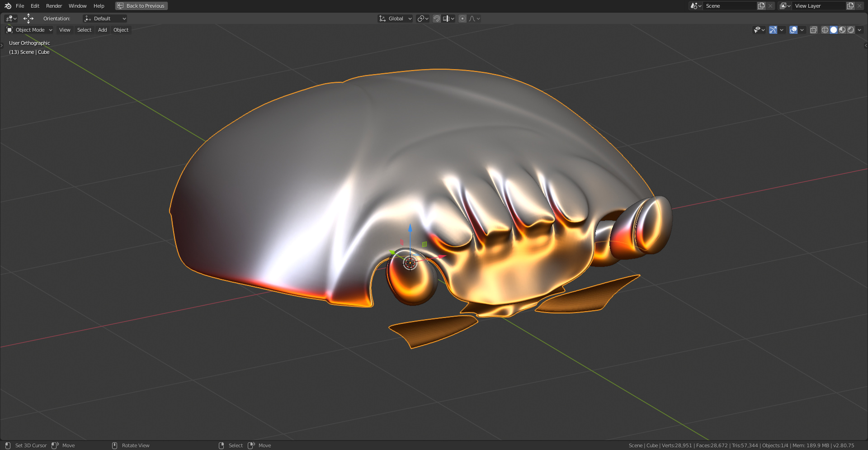Delete the scene with the X icon

770,6
